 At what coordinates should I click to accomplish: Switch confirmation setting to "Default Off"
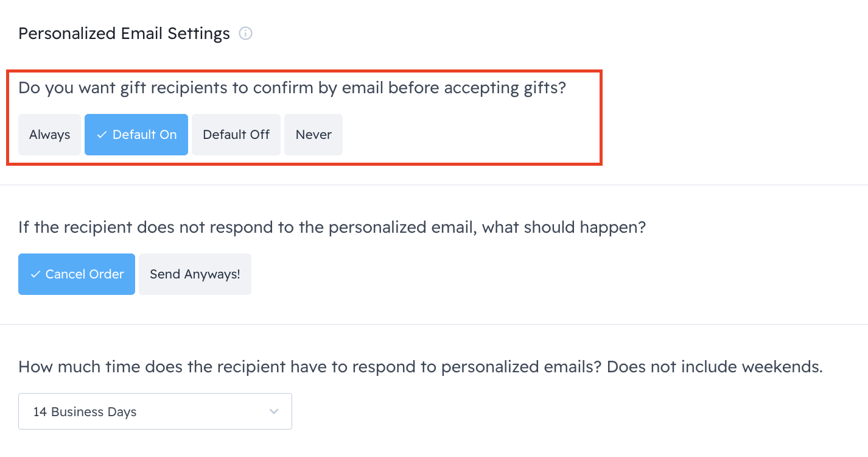pyautogui.click(x=236, y=135)
